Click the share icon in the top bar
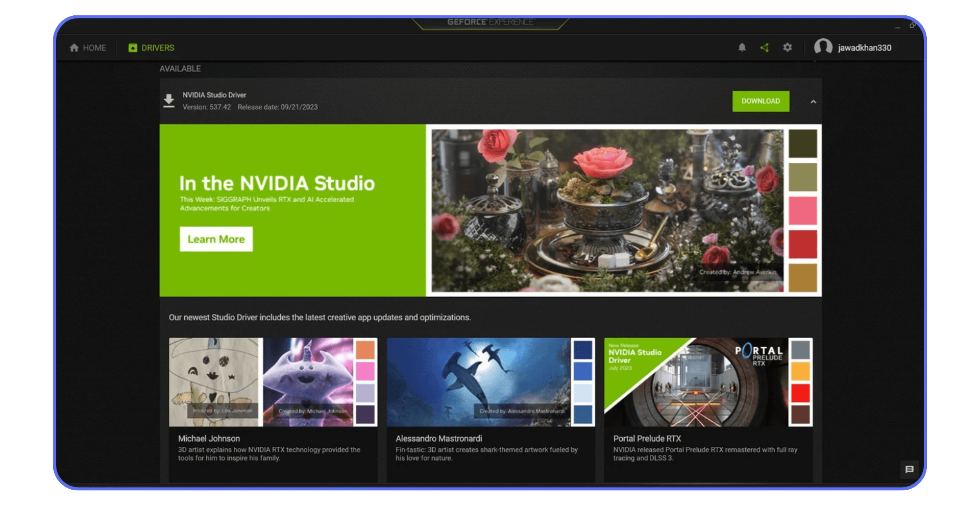Viewport: 980px width, 505px height. click(765, 47)
